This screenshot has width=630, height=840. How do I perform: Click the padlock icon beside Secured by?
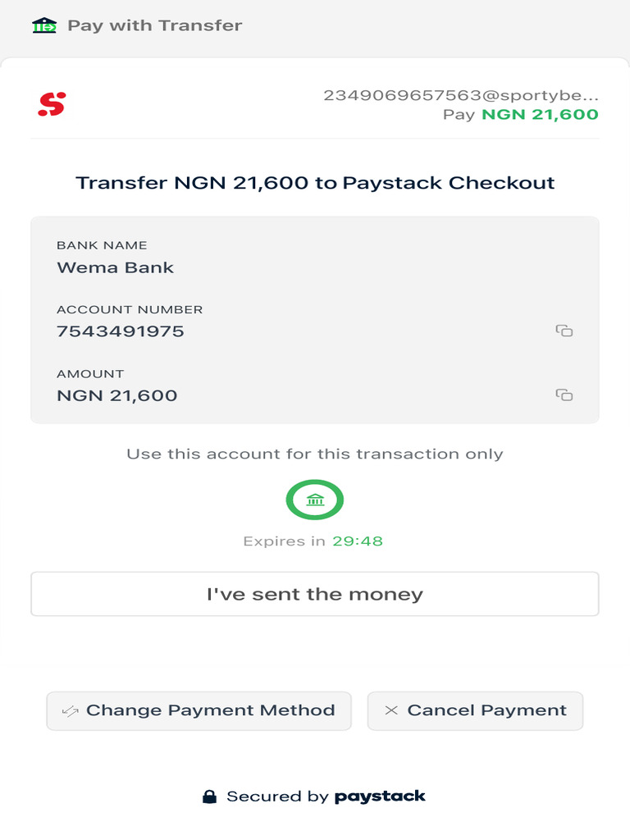coord(210,797)
